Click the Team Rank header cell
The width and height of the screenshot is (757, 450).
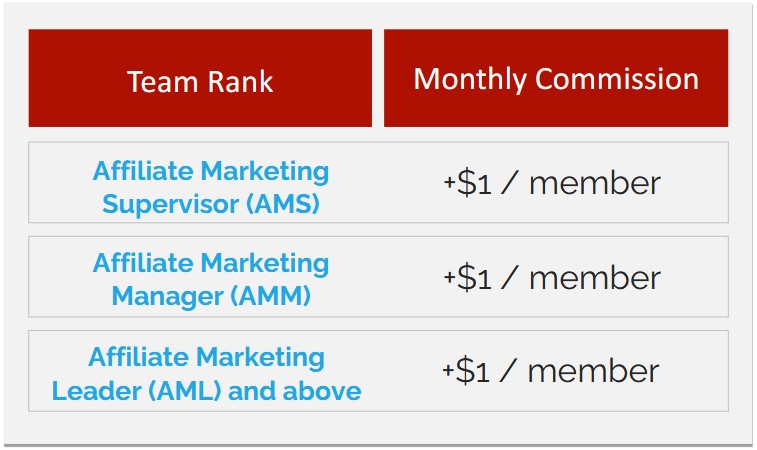200,78
